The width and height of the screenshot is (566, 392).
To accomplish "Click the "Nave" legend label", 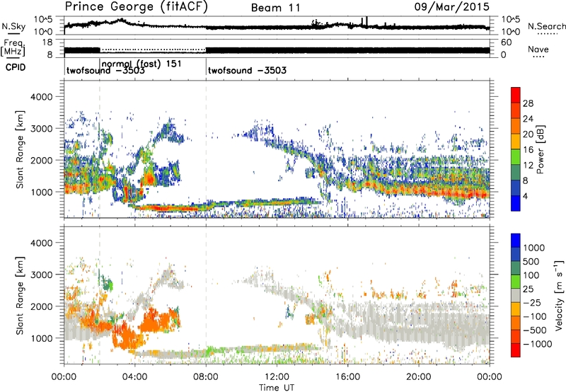I will pyautogui.click(x=538, y=49).
